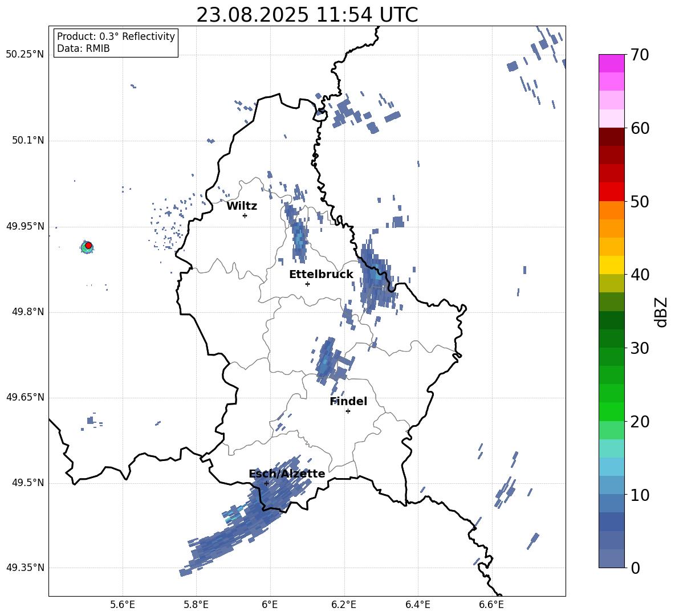675x616 pixels.
Task: Click the 5.6°E longitude label
Action: point(123,605)
